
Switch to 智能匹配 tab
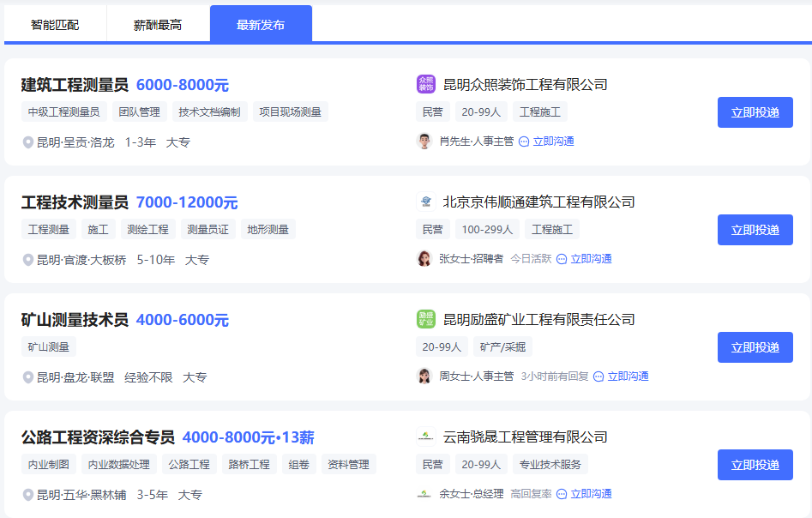pyautogui.click(x=55, y=25)
